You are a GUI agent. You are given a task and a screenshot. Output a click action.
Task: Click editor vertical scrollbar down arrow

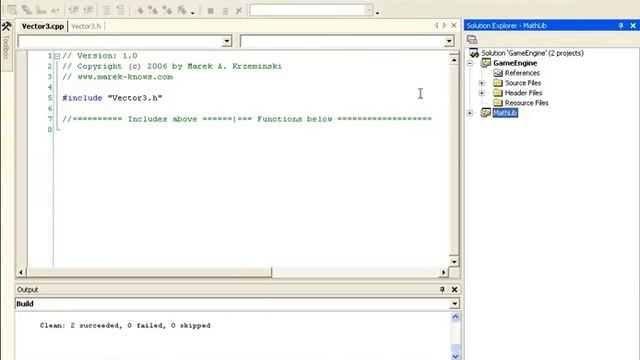[454, 262]
